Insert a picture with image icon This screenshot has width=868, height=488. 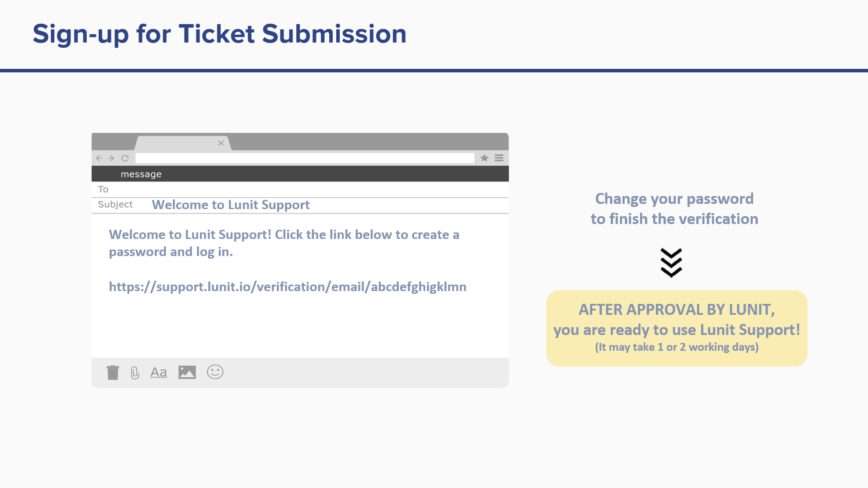coord(187,372)
